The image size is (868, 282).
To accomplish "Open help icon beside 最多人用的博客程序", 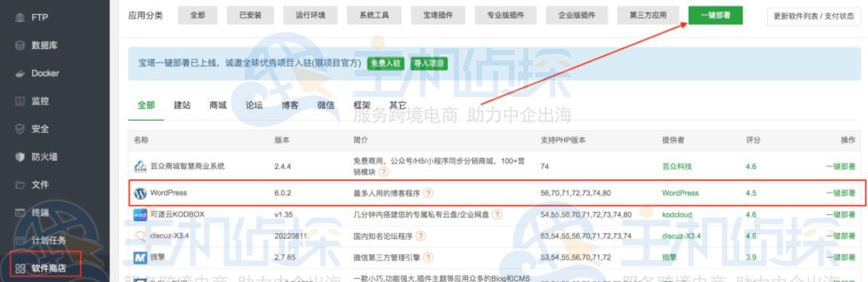I will click(428, 193).
